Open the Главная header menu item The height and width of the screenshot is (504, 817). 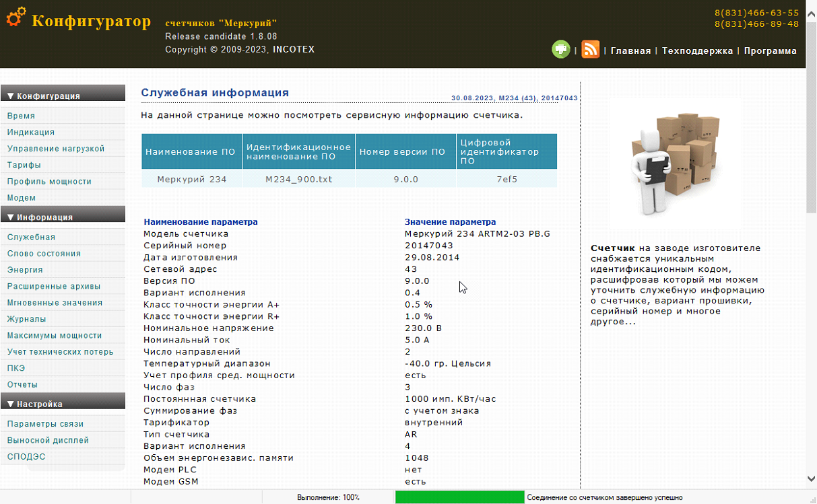point(630,51)
